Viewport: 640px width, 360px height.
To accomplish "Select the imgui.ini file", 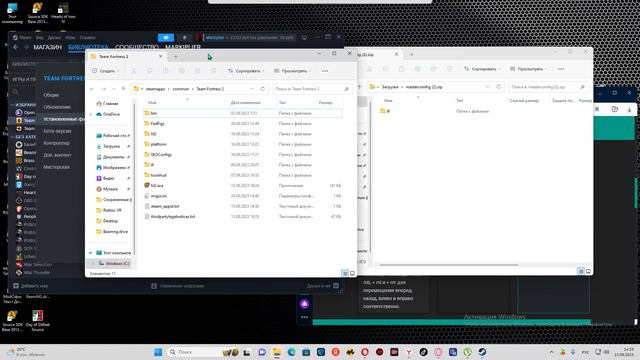I will 243,196.
